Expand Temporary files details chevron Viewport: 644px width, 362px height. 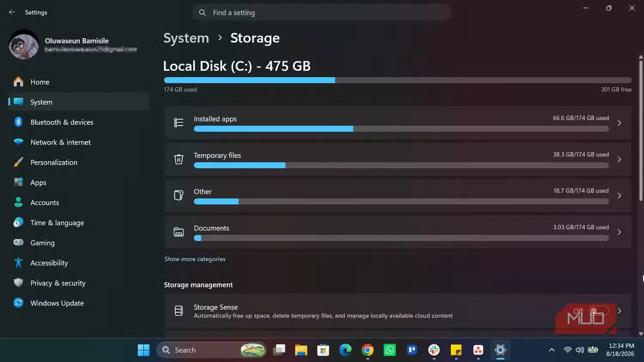[x=619, y=159]
